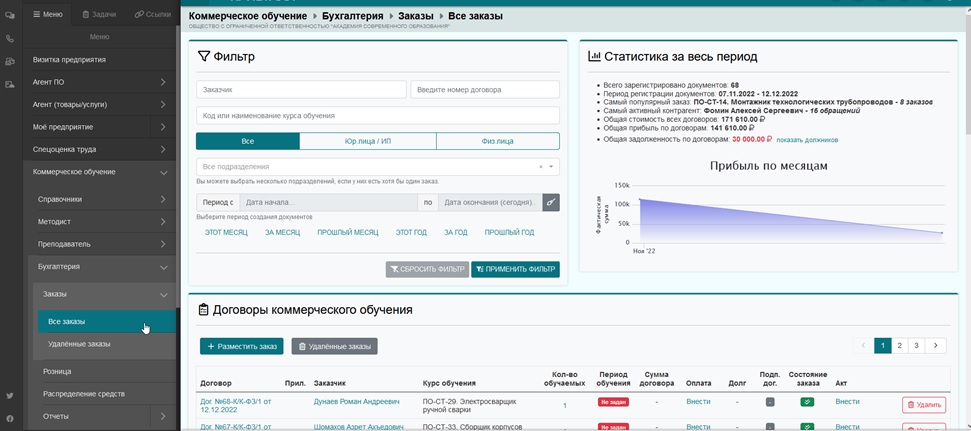Image resolution: width=971 pixels, height=431 pixels.
Task: Click the Заказчик filter input field
Action: (x=302, y=89)
